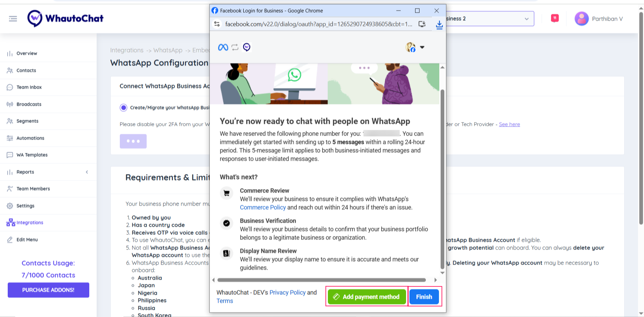644x317 pixels.
Task: Click the Reports chart icon
Action: (x=10, y=172)
